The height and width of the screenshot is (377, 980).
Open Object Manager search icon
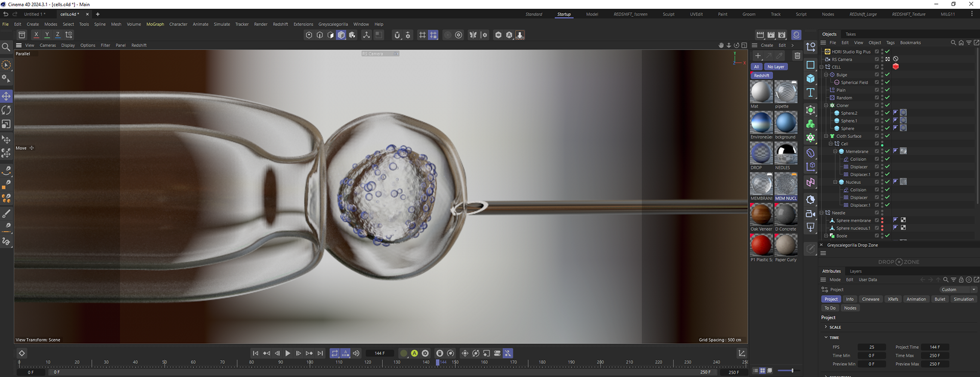click(953, 43)
